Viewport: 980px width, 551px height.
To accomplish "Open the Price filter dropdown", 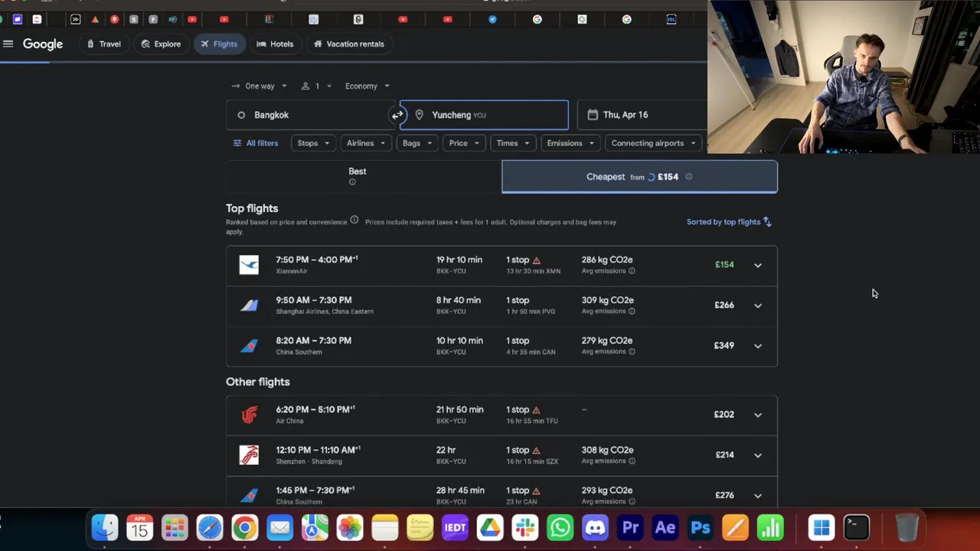I will coord(464,143).
